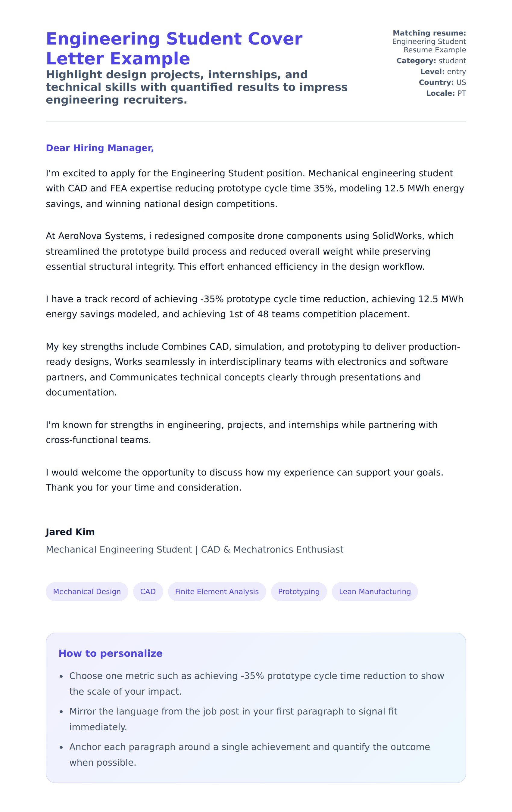The width and height of the screenshot is (512, 812).
Task: Click the Jared Kim signature name
Action: [70, 532]
